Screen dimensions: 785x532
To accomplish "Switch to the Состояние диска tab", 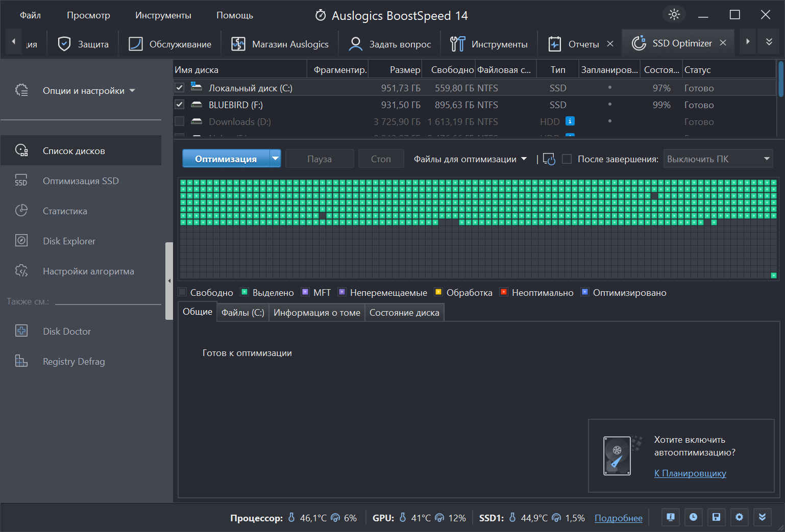I will click(x=404, y=313).
